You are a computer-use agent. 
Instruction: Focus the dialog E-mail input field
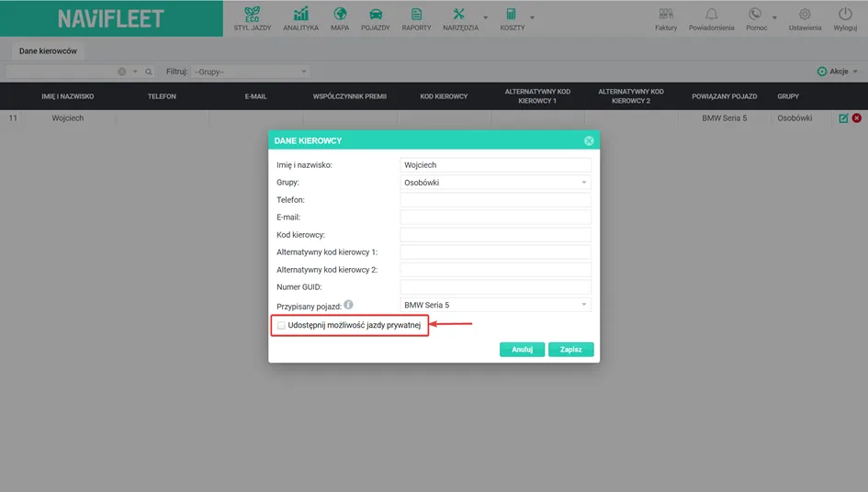pyautogui.click(x=495, y=217)
